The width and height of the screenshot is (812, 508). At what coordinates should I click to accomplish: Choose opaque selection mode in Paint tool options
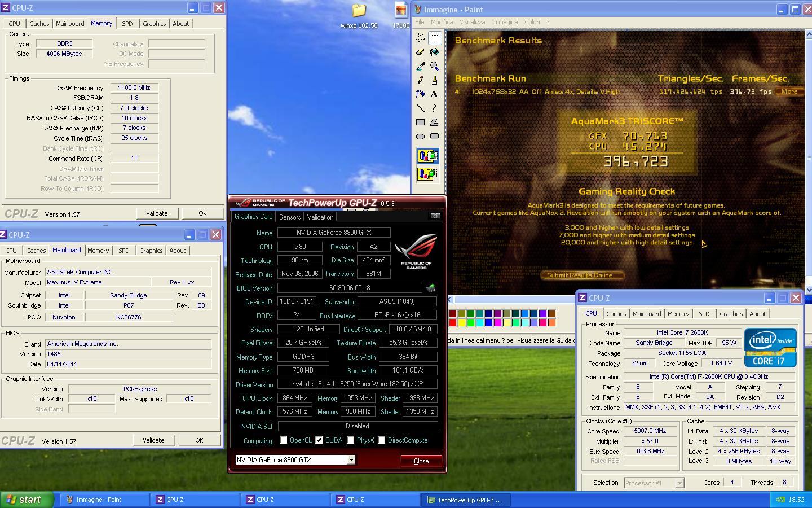tap(427, 156)
